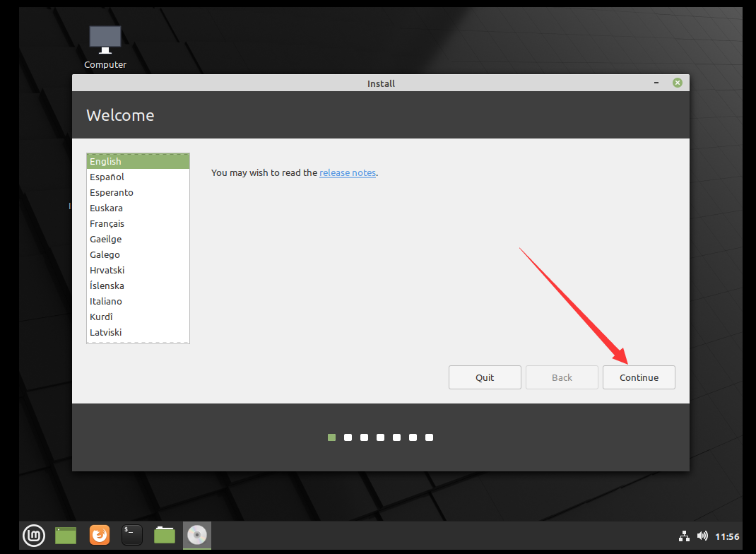Select Galego in the language list

coord(138,254)
